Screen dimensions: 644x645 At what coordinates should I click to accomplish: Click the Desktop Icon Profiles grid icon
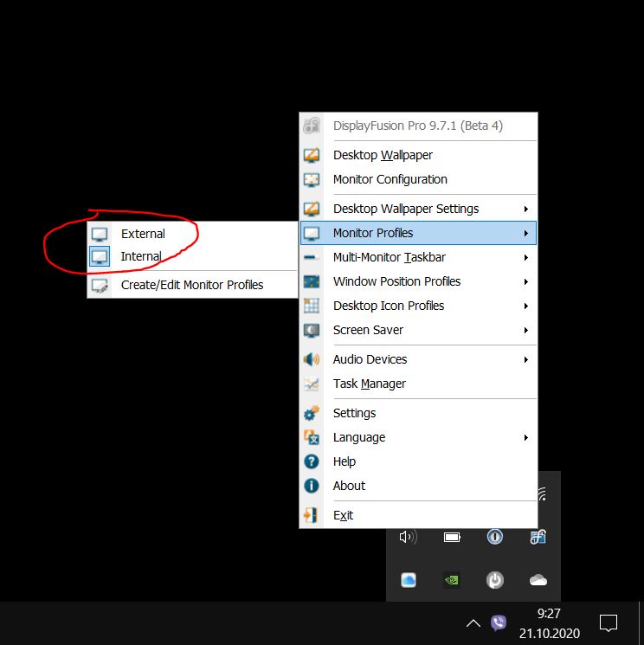pos(312,306)
